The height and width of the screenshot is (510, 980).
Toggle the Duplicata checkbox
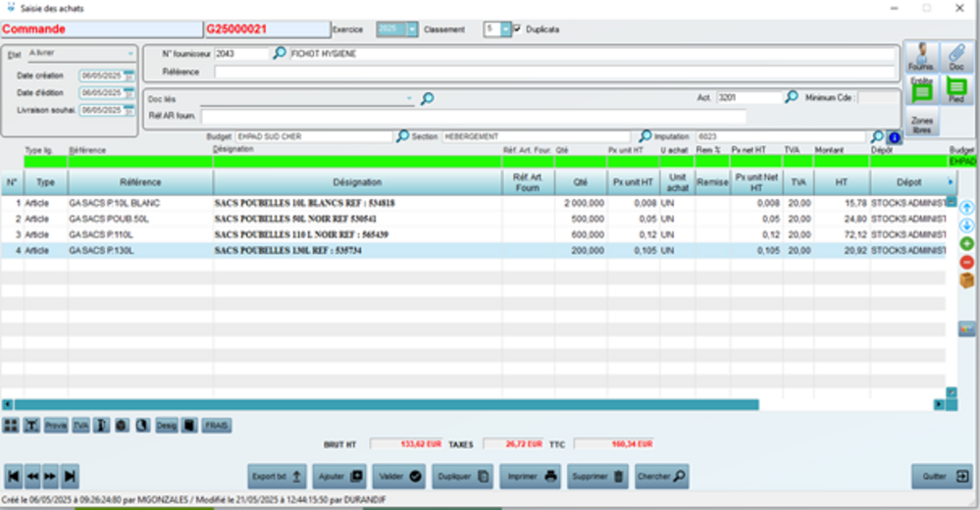[518, 29]
